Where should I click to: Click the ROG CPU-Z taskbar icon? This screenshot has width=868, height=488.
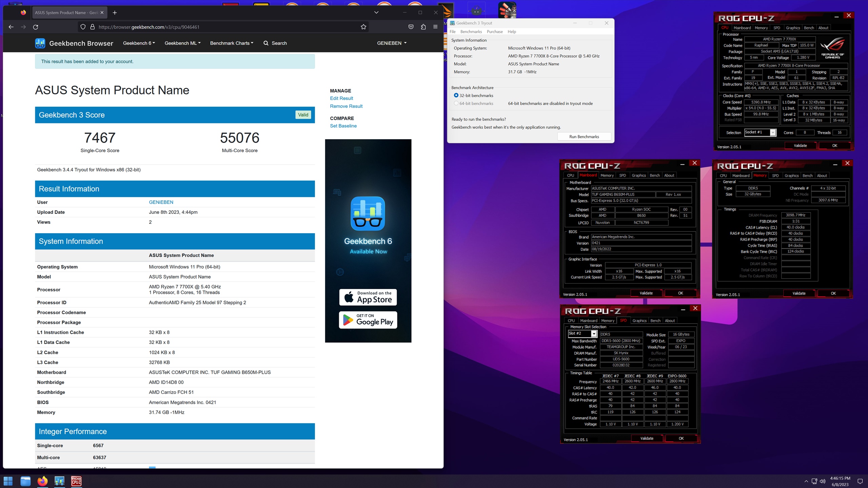(76, 481)
